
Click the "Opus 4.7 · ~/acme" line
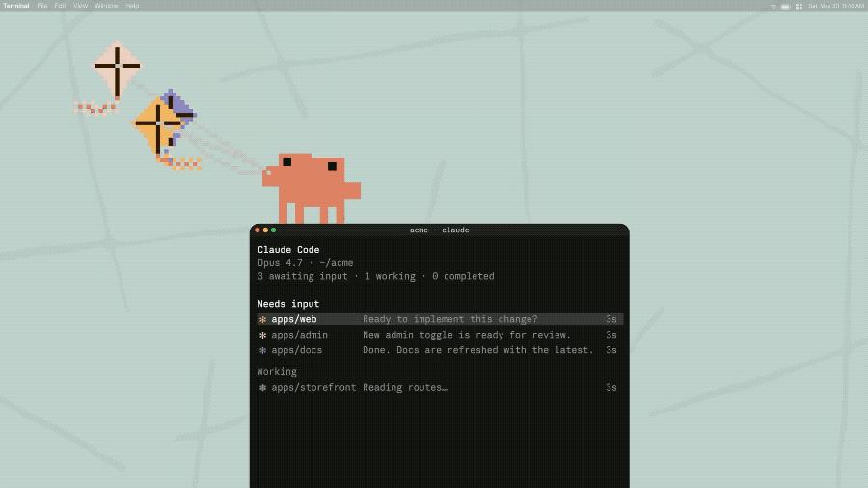click(305, 263)
